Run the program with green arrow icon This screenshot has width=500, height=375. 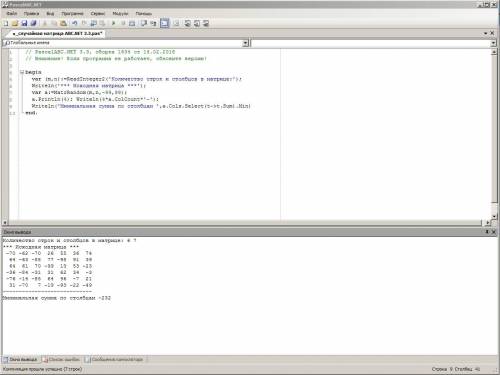[113, 23]
